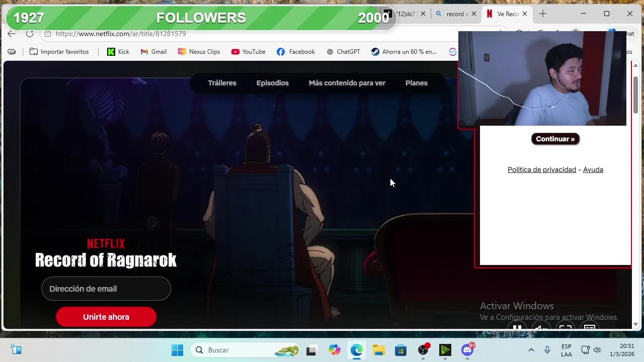The width and height of the screenshot is (644, 362).
Task: Open the green-triangle app in taskbar
Action: 445,350
